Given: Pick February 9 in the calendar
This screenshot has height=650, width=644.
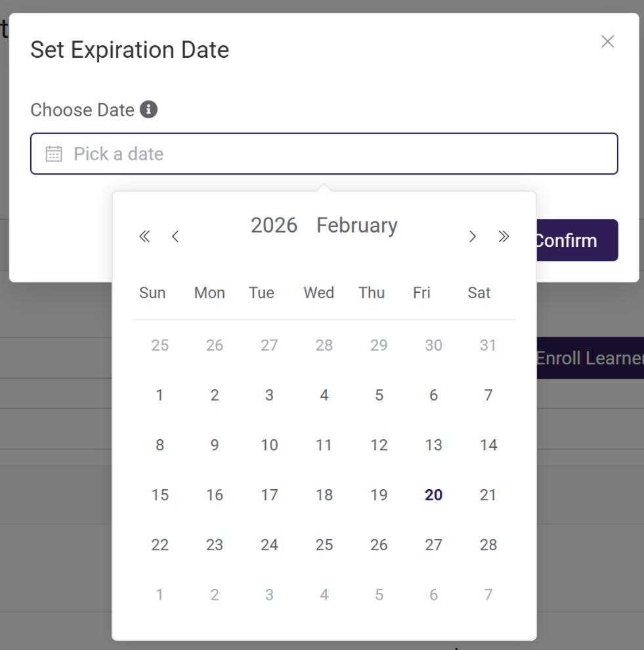Looking at the screenshot, I should [215, 445].
